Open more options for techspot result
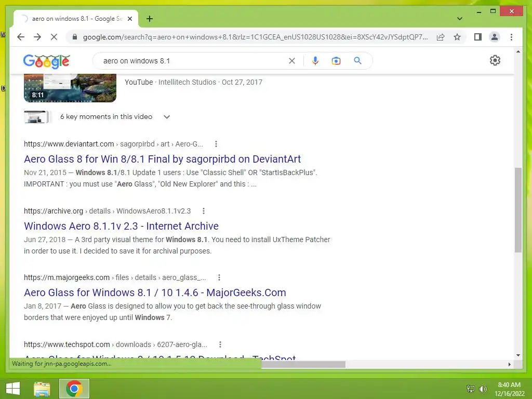 220,344
